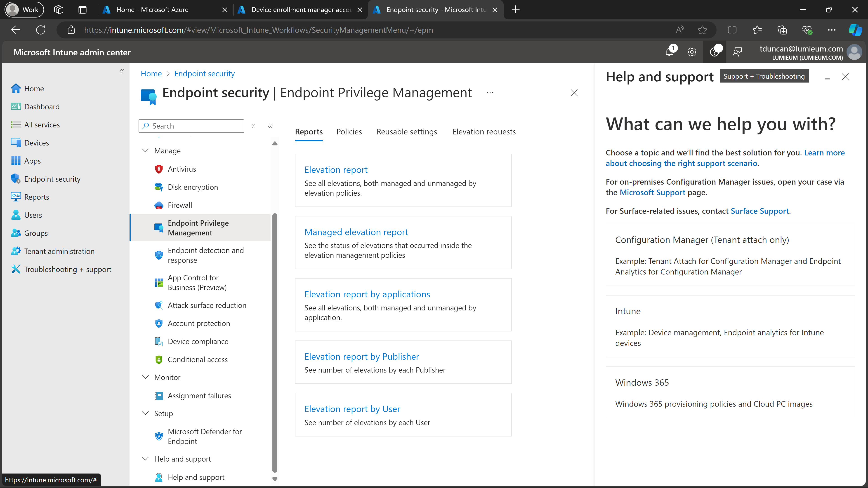
Task: Open browser Settings and more menu
Action: [x=832, y=30]
